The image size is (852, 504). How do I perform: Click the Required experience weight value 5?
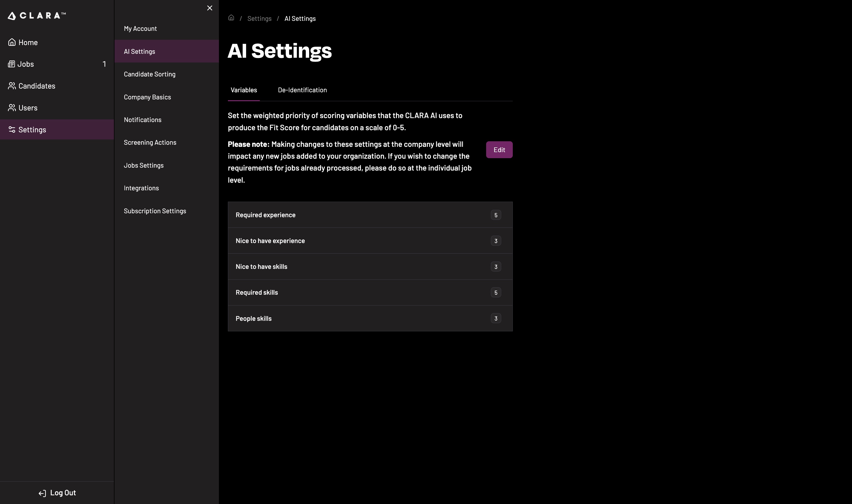pyautogui.click(x=495, y=215)
